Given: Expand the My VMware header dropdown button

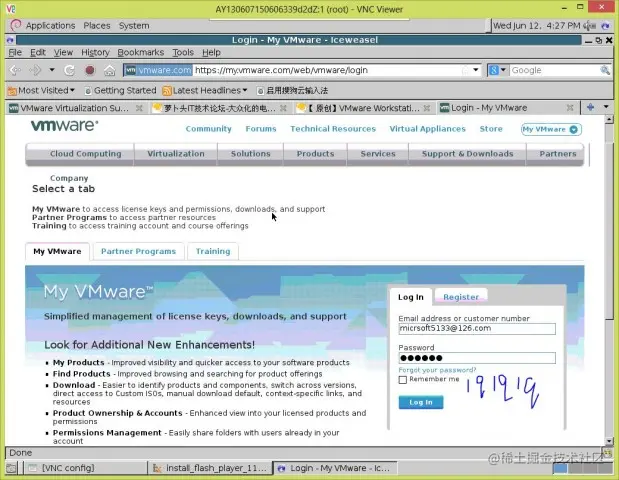Looking at the screenshot, I should coord(551,129).
